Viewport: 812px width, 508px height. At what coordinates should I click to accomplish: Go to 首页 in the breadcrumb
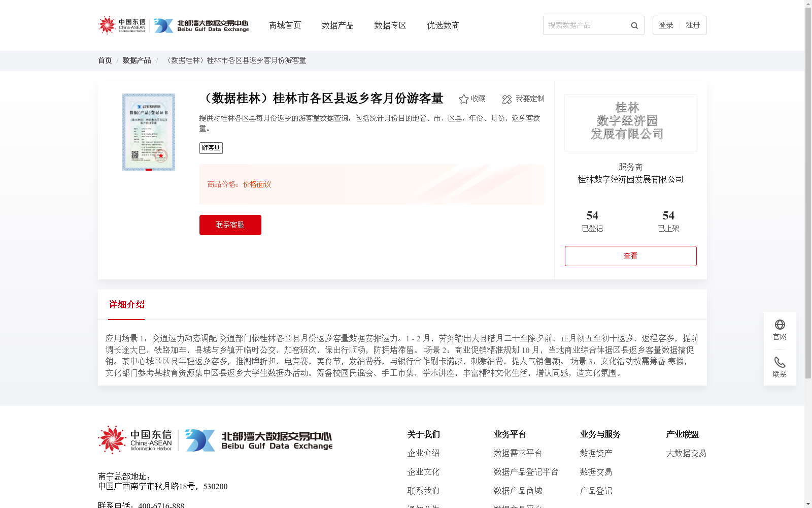point(105,60)
